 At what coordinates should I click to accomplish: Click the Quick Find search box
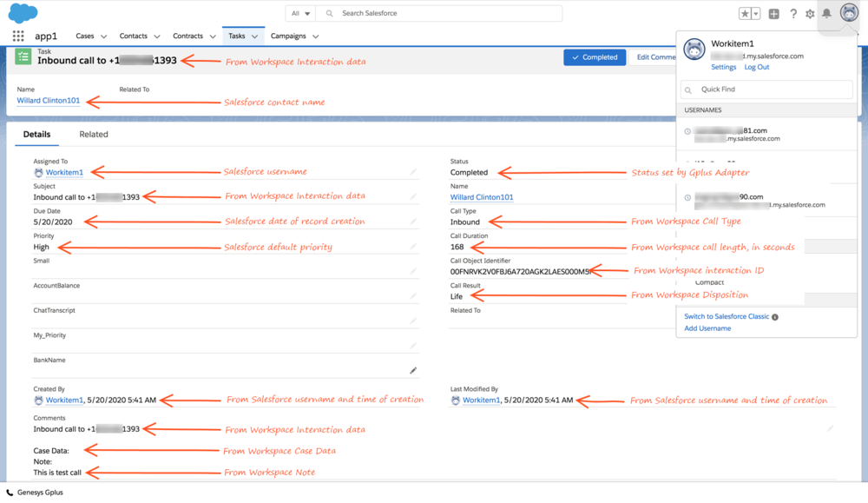(766, 89)
